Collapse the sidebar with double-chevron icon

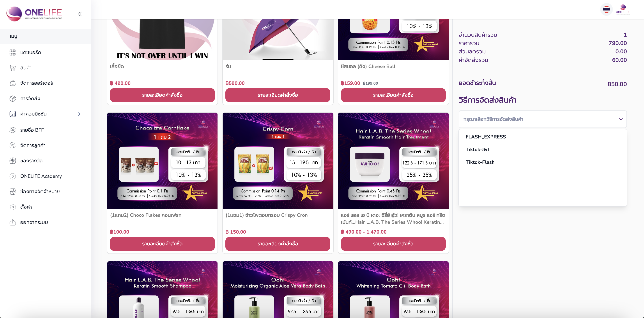[80, 14]
